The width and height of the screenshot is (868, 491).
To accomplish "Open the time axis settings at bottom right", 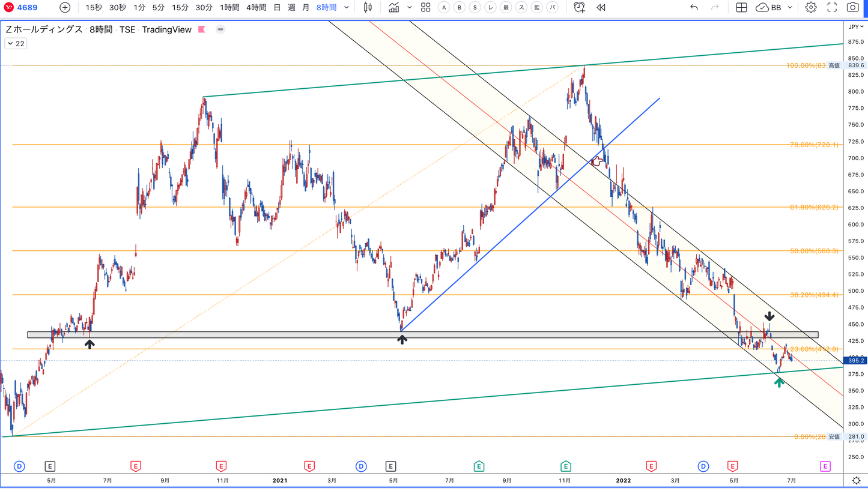I will point(855,480).
